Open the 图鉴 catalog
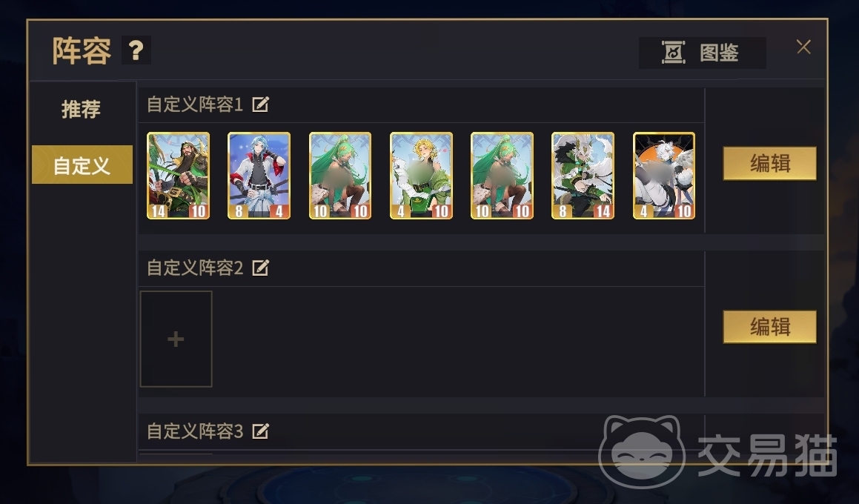This screenshot has height=504, width=859. (x=703, y=53)
